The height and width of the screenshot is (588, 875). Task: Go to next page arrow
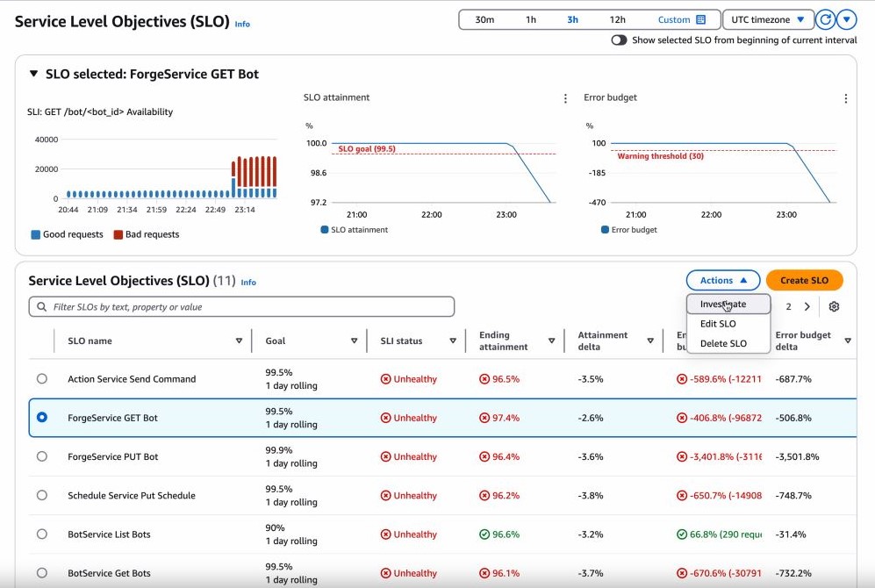807,306
